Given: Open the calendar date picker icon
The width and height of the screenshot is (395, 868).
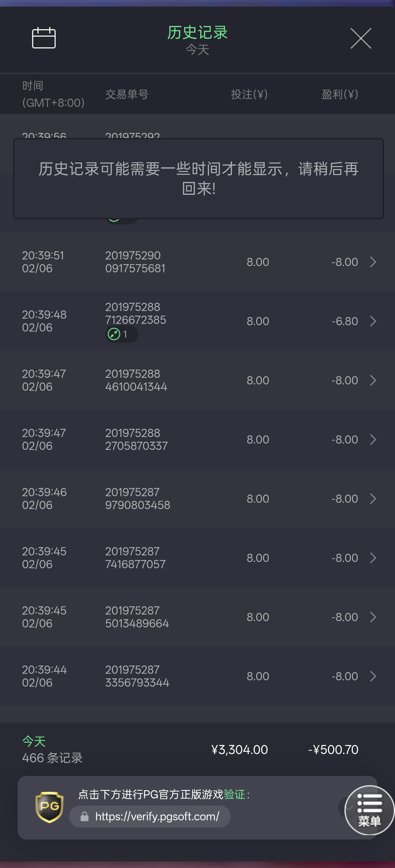Looking at the screenshot, I should [44, 38].
